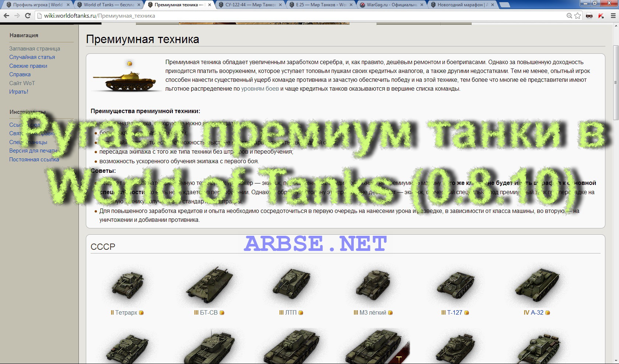
Task: Follow the 'Играть!' sidebar link
Action: (19, 92)
